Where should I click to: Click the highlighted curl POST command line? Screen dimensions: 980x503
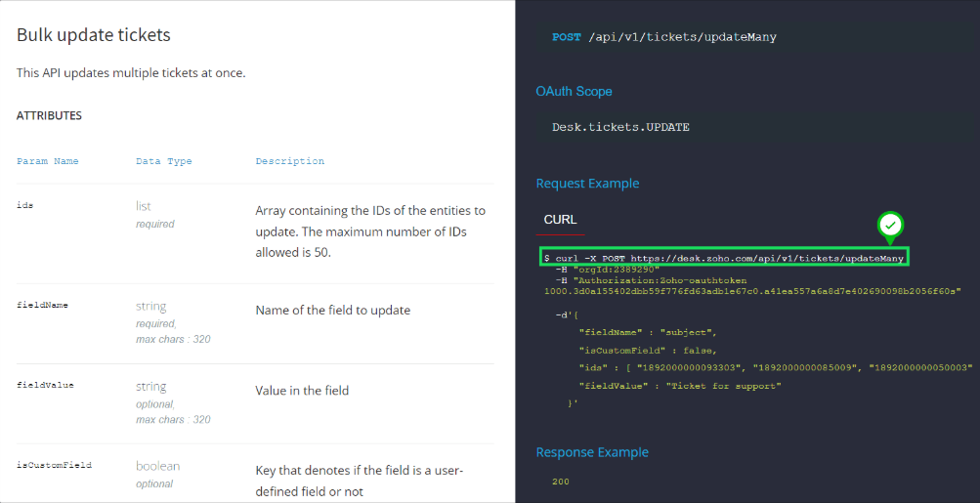click(x=724, y=257)
